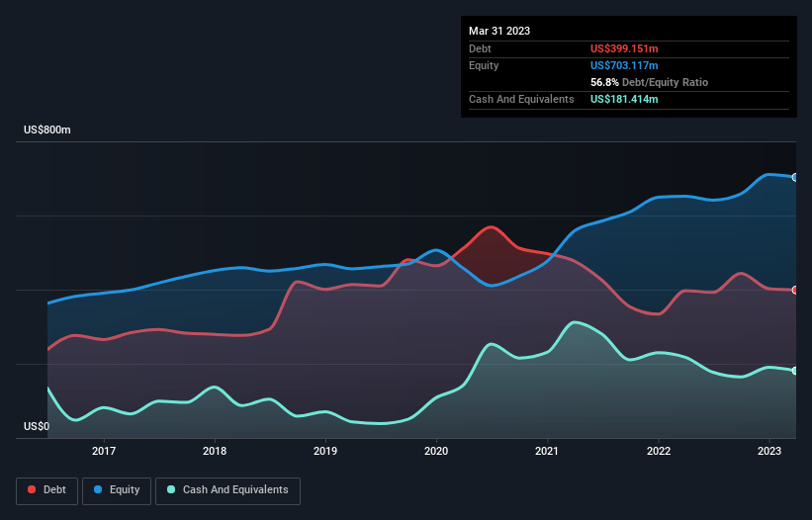
Task: Click the 2021 x-axis label
Action: 547,451
